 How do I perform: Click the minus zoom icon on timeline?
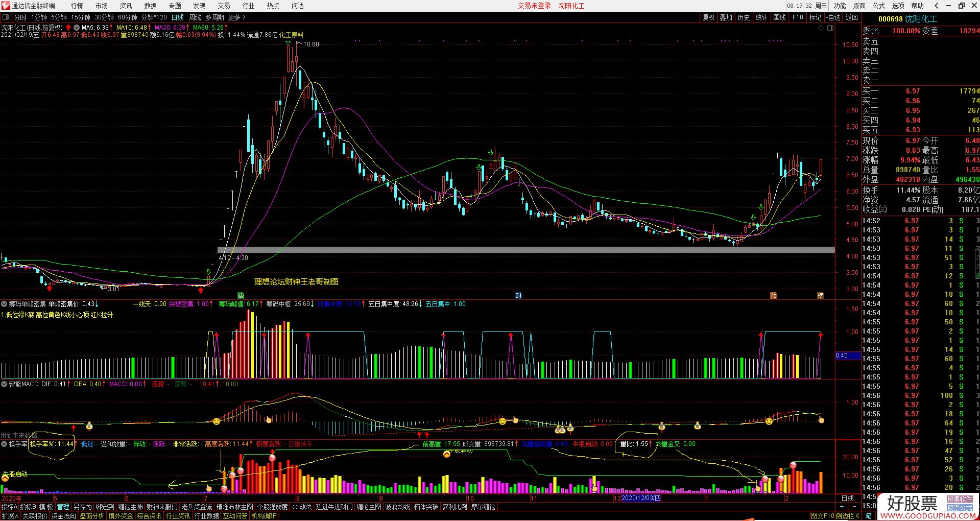[854, 507]
